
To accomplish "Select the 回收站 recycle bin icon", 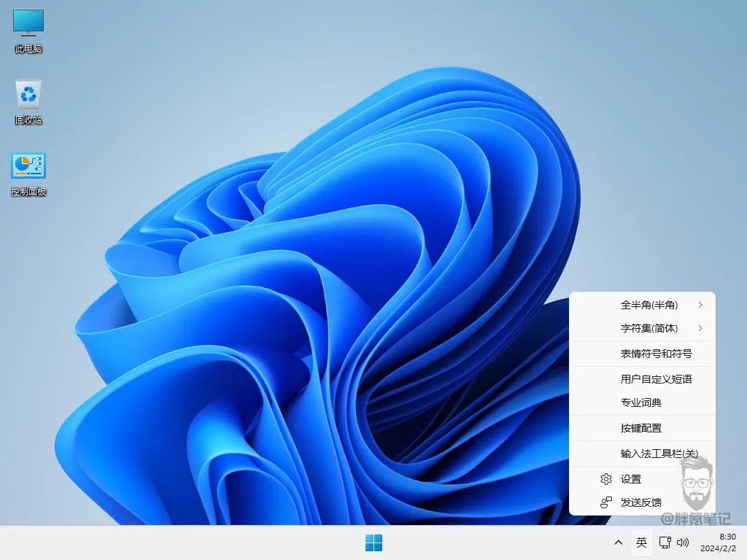I will click(x=28, y=102).
